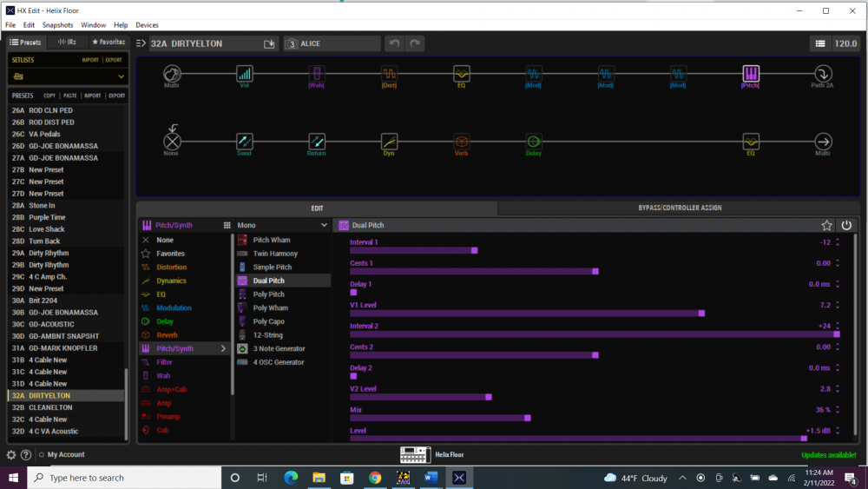
Task: Click the undo arrow icon
Action: click(395, 43)
